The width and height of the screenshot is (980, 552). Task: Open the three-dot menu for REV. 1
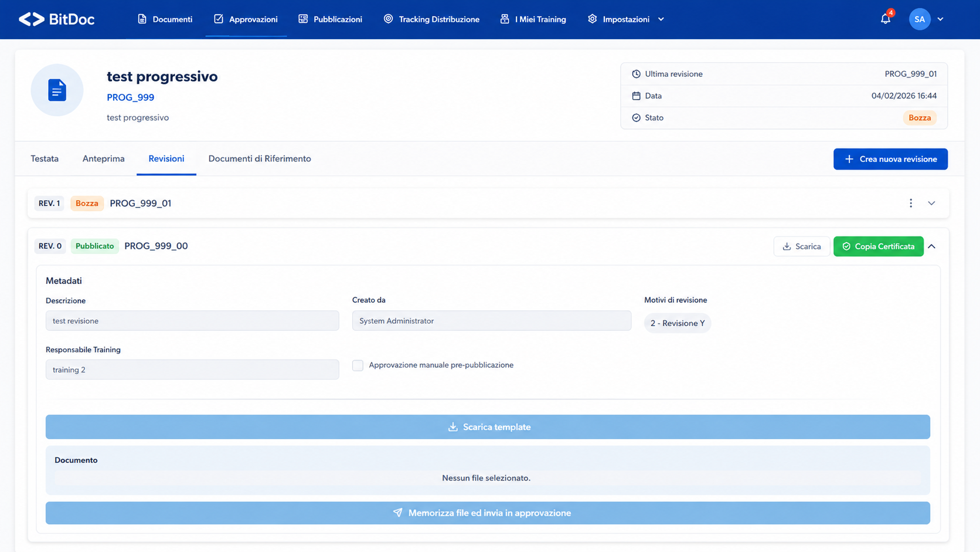point(911,203)
